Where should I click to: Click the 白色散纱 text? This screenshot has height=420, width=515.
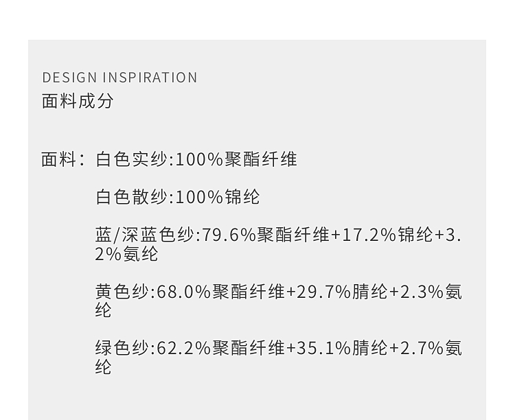[131, 198]
